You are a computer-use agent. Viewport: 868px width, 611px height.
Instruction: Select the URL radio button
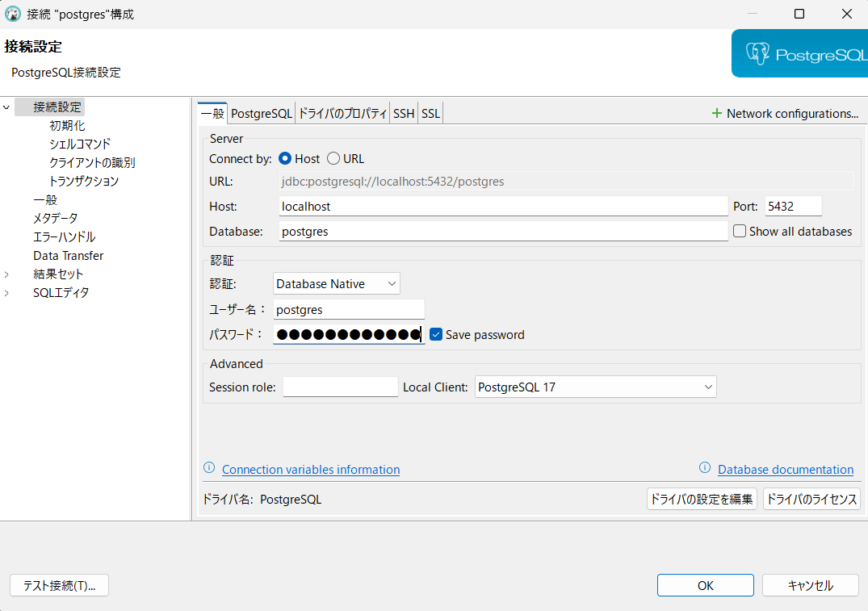pos(333,159)
